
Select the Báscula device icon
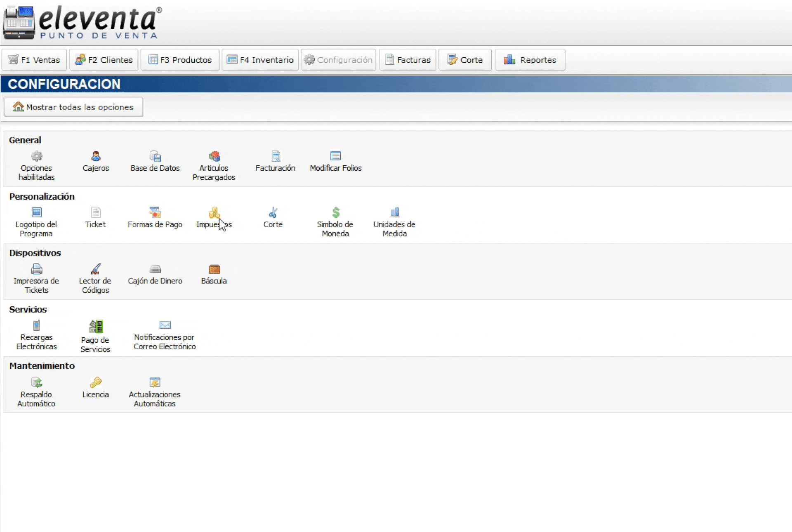[214, 270]
